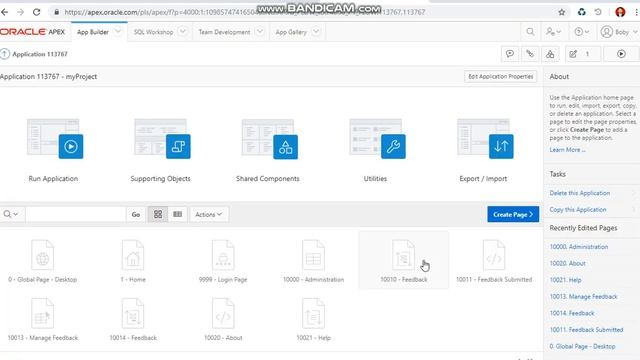The image size is (640, 360).
Task: Open the Supporting Objects icon
Action: (162, 139)
